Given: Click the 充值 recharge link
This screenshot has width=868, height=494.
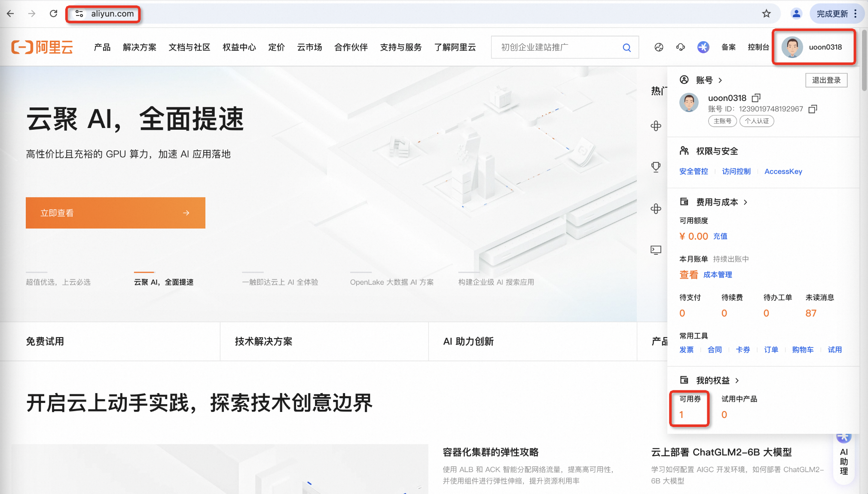Looking at the screenshot, I should (720, 236).
